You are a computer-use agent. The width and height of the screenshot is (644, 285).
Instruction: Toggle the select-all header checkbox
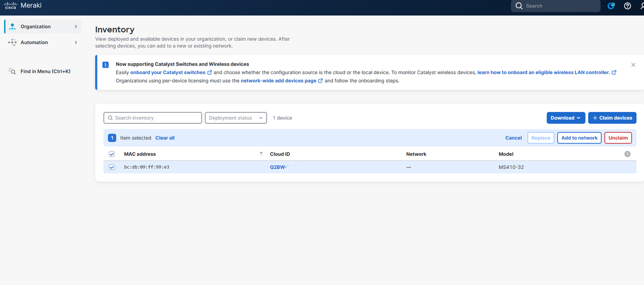point(112,154)
